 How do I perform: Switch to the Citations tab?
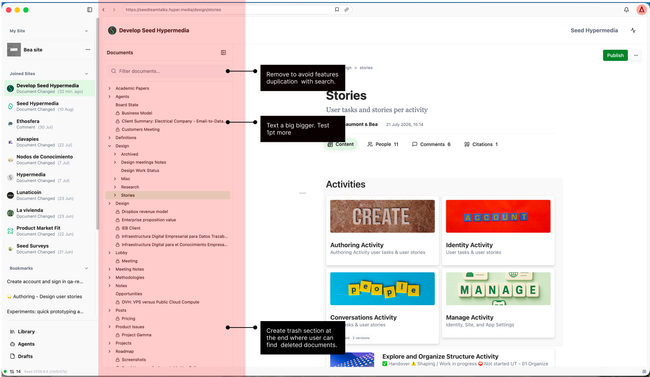click(481, 144)
